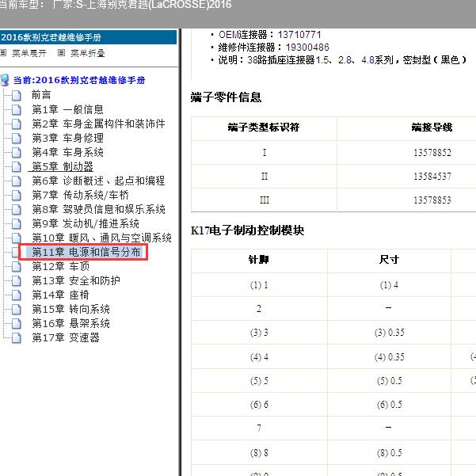476x476 pixels.
Task: Open 第10章 暖风、通风与空调系统
Action: pyautogui.click(x=101, y=238)
